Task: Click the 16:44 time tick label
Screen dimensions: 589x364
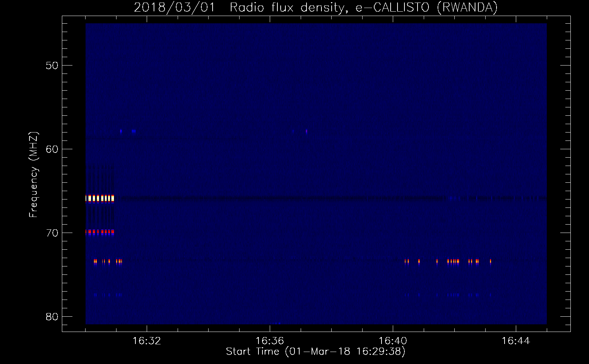Action: click(x=516, y=341)
